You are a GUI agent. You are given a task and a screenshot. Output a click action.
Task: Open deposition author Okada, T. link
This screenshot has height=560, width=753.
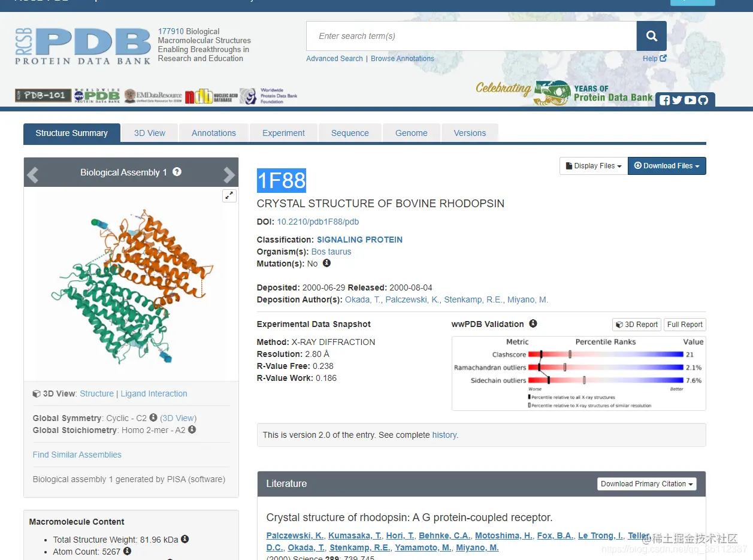tap(363, 299)
